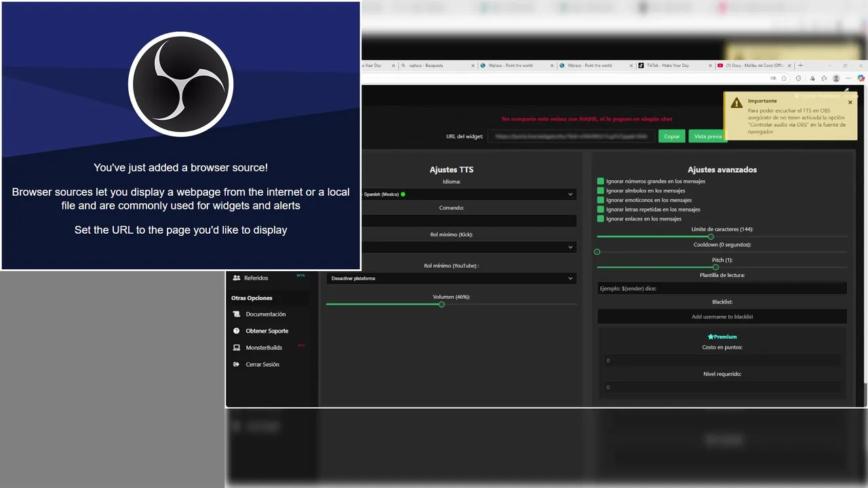Open the browser profile avatar icon
This screenshot has height=488, width=868.
pyautogui.click(x=836, y=78)
